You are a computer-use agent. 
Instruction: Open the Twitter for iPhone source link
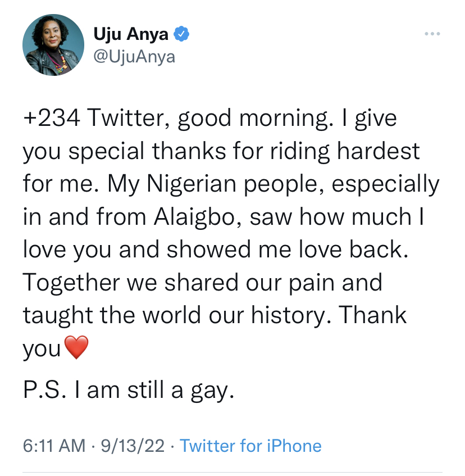pyautogui.click(x=250, y=446)
